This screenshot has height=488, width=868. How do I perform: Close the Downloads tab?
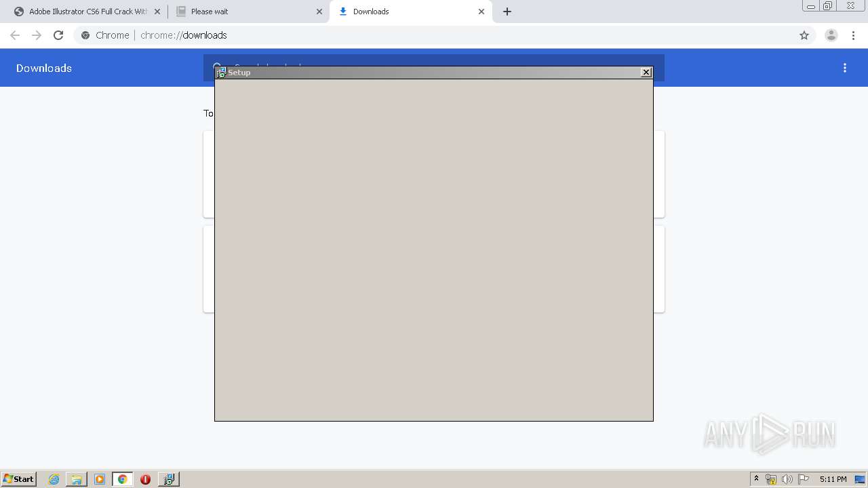pos(481,12)
